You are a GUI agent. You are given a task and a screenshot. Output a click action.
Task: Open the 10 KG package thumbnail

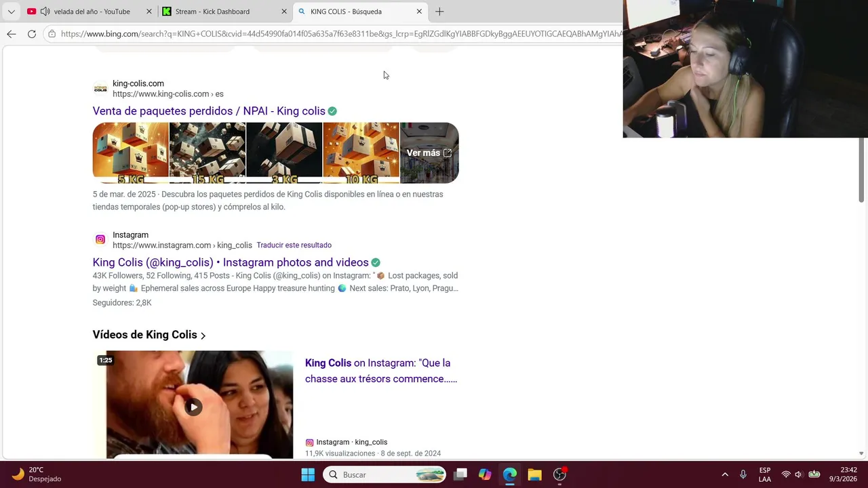pyautogui.click(x=361, y=153)
